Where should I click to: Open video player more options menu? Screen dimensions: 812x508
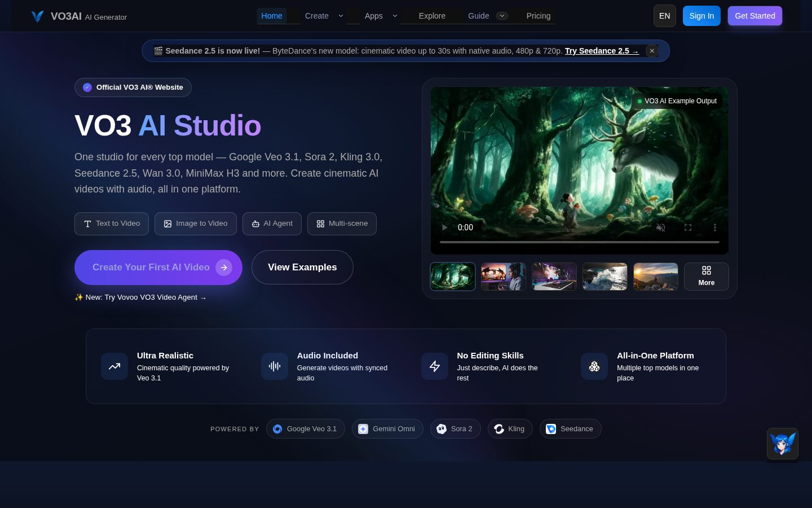[x=714, y=227]
